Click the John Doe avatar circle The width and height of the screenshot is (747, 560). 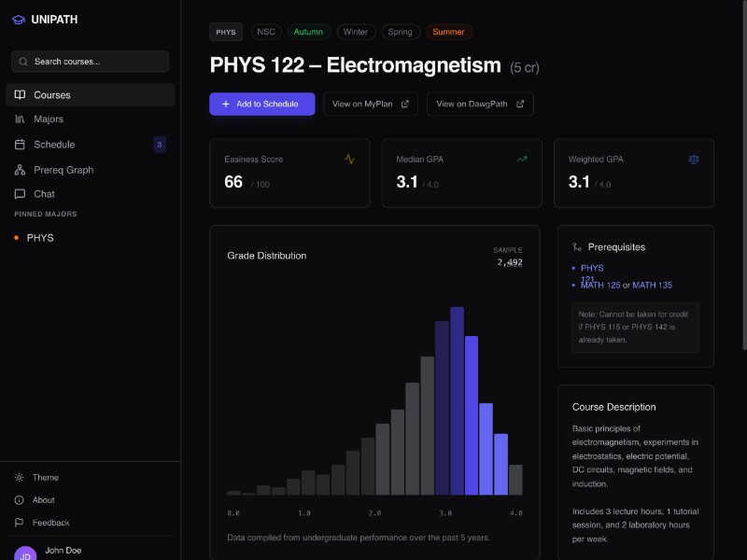[26, 553]
